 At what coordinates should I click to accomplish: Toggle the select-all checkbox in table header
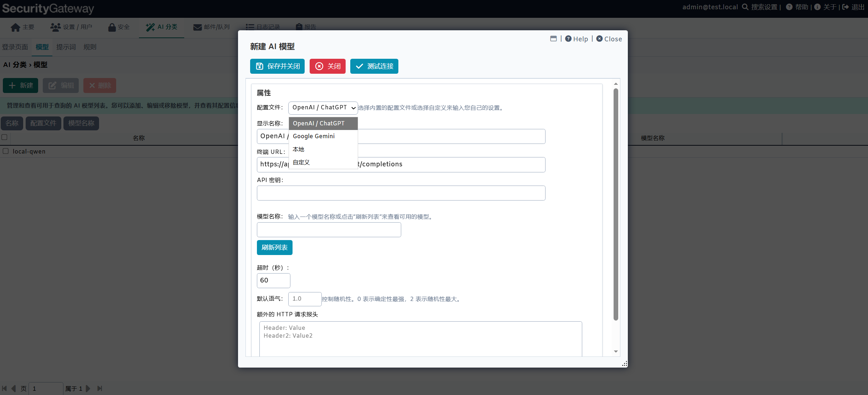click(5, 137)
